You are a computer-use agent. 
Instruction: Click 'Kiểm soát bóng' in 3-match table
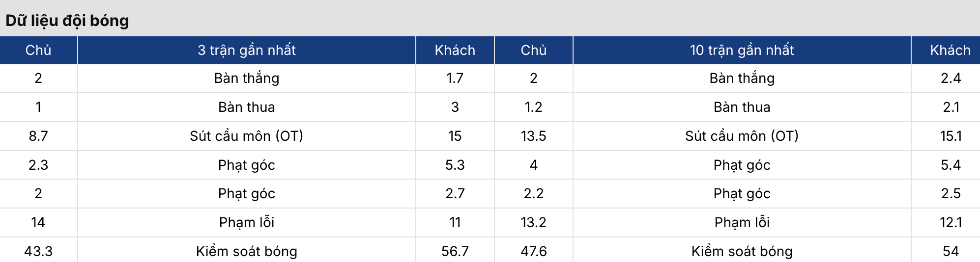[247, 251]
